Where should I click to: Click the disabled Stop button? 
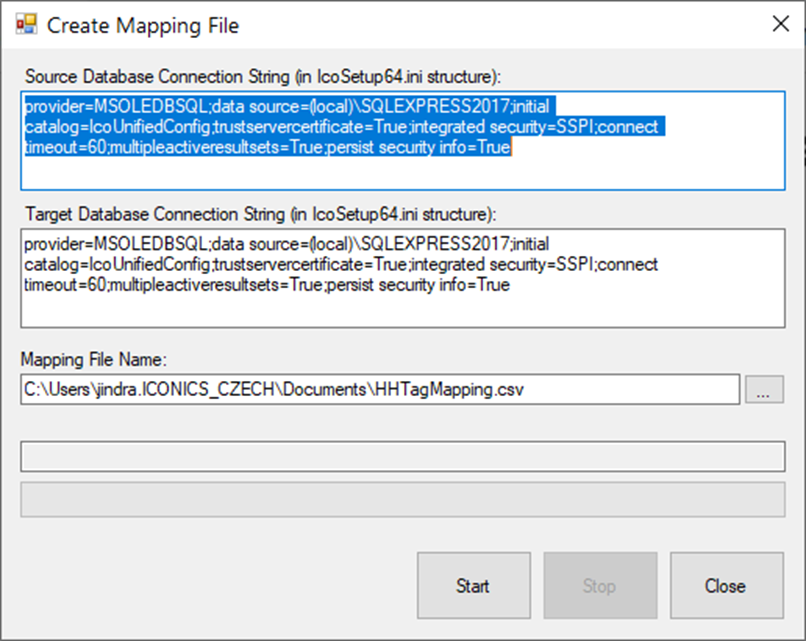(600, 585)
